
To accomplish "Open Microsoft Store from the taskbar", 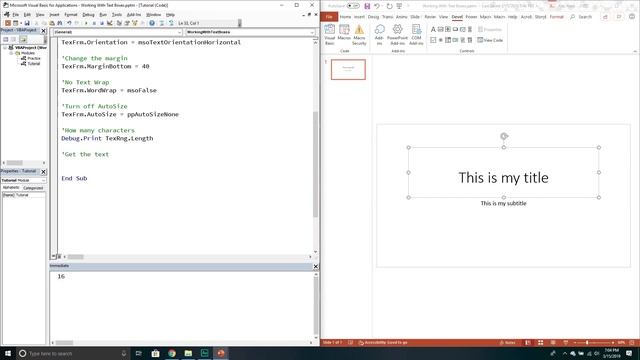I will [x=156, y=353].
